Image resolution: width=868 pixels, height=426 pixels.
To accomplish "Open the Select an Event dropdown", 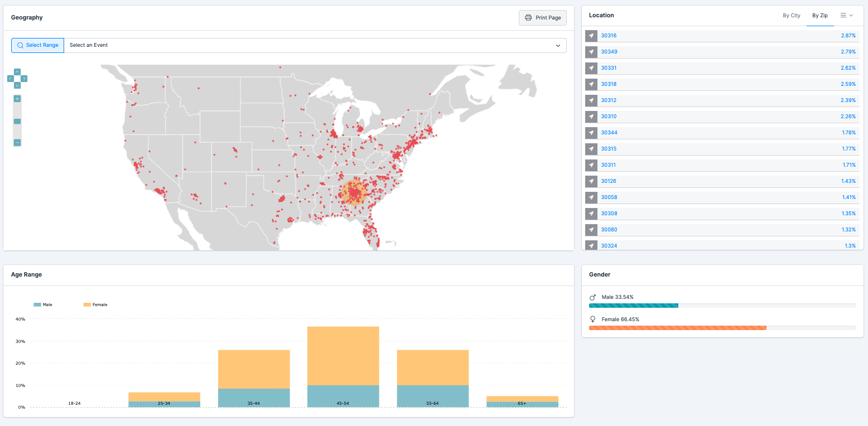I will 315,45.
